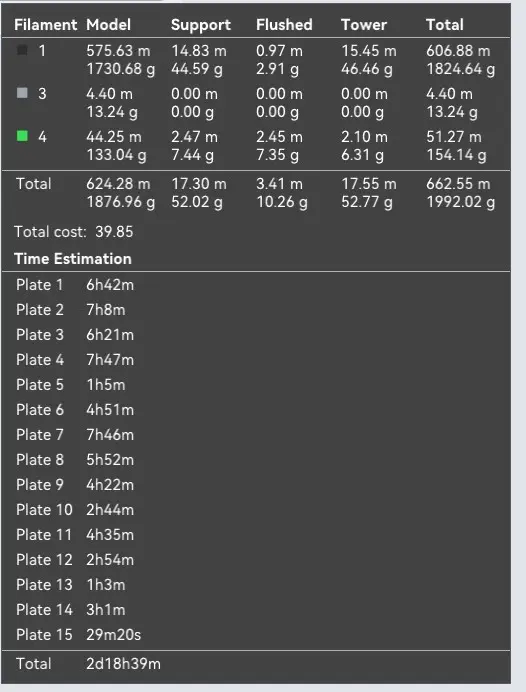
Task: Click the Tower column header
Action: pyautogui.click(x=364, y=25)
